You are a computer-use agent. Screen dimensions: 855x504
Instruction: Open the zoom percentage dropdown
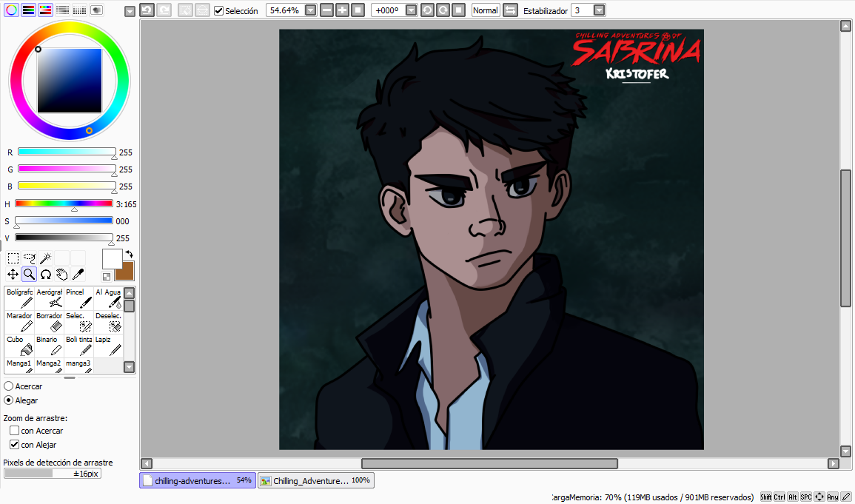310,10
